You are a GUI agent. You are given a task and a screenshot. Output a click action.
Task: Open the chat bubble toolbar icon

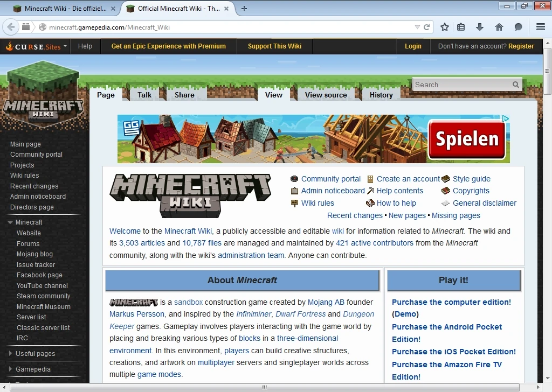click(x=518, y=27)
